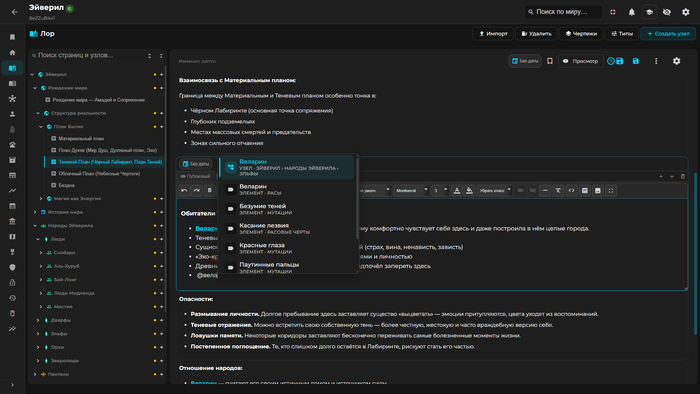Choose Красные глаза suggestion
The height and width of the screenshot is (394, 700).
(x=288, y=248)
